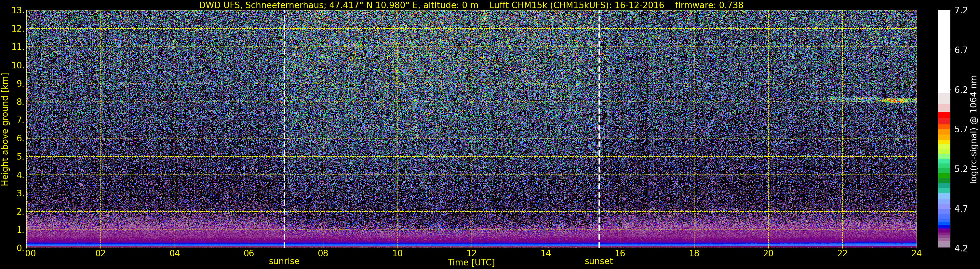Click the dashed white sunrise marker line
The image size is (980, 269).
click(x=284, y=129)
